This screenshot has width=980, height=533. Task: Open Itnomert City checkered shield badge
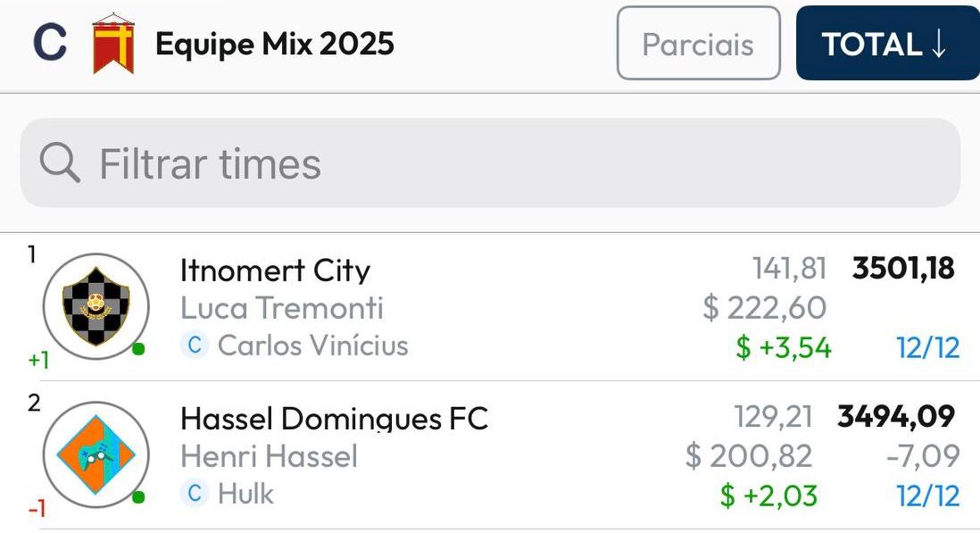click(96, 306)
